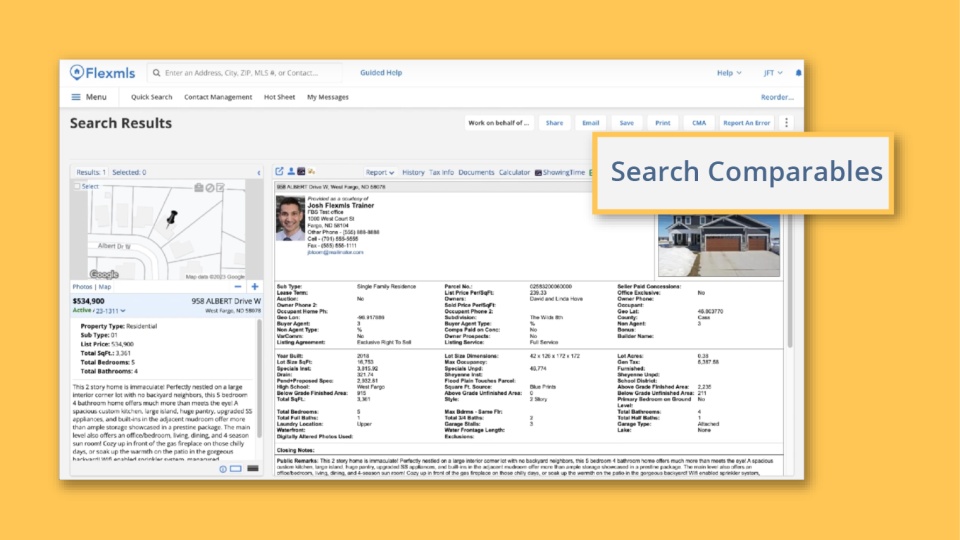Open the three-dot more actions menu
Image resolution: width=960 pixels, height=540 pixels.
(787, 122)
